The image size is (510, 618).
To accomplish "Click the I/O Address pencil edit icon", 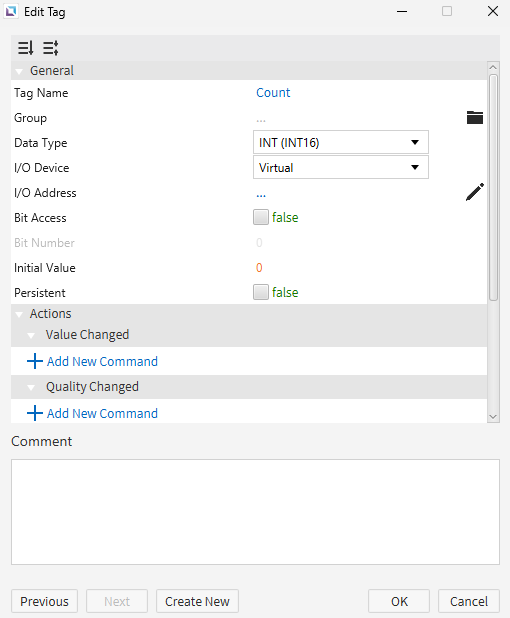I will point(475,192).
